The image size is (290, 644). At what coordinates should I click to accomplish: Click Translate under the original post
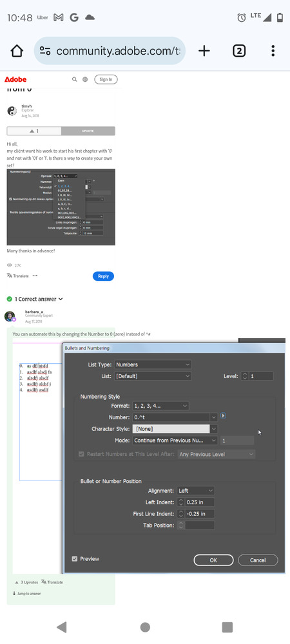coord(17,276)
